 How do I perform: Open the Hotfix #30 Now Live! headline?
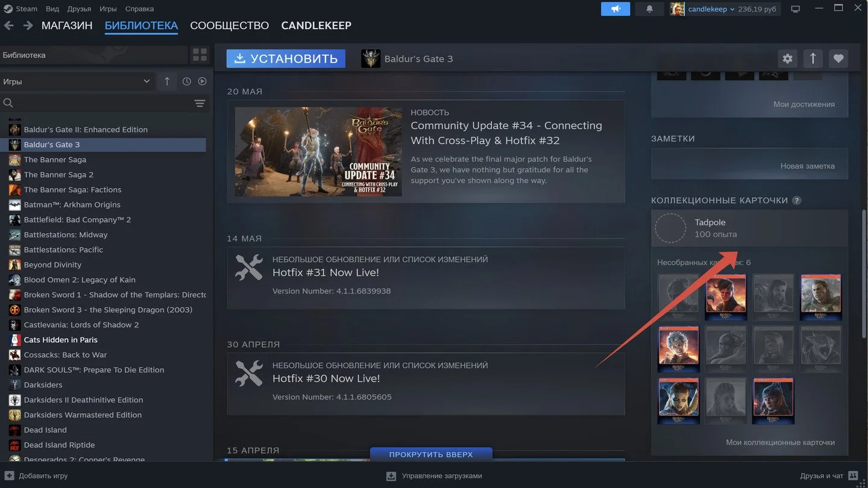point(326,378)
